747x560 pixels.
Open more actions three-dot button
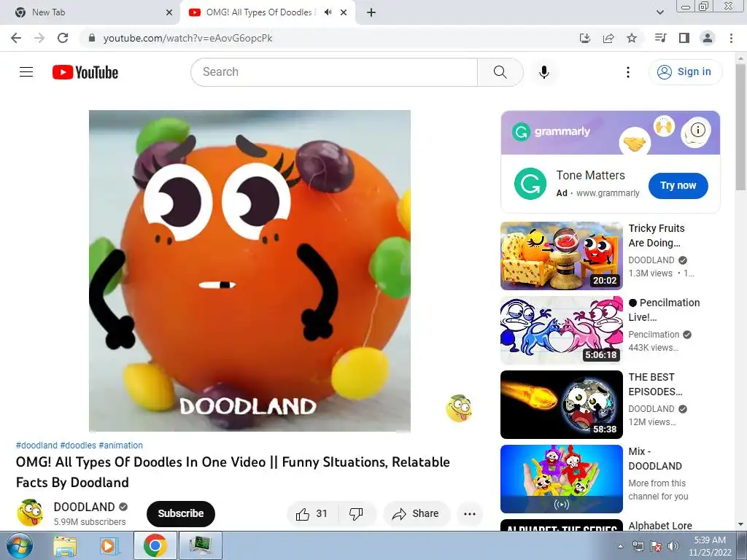tap(470, 514)
